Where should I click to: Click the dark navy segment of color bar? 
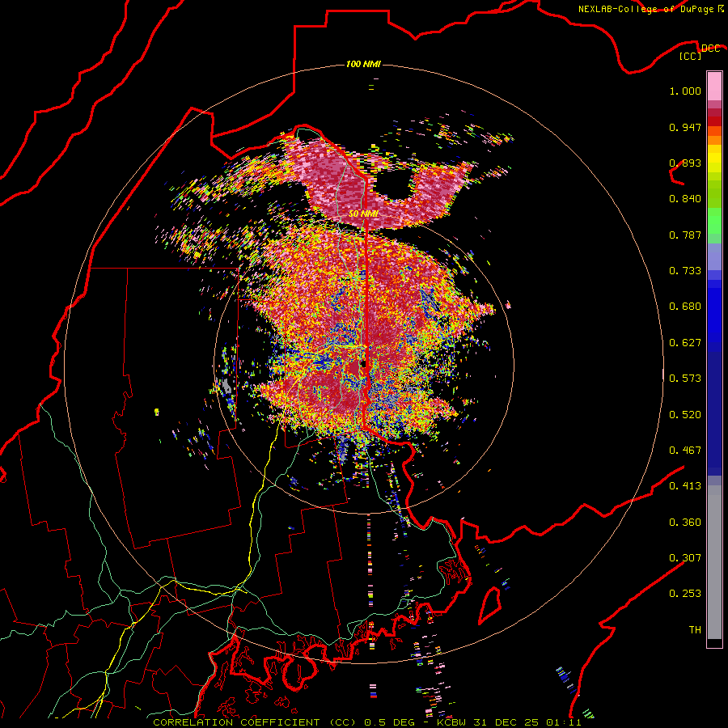coord(714,413)
